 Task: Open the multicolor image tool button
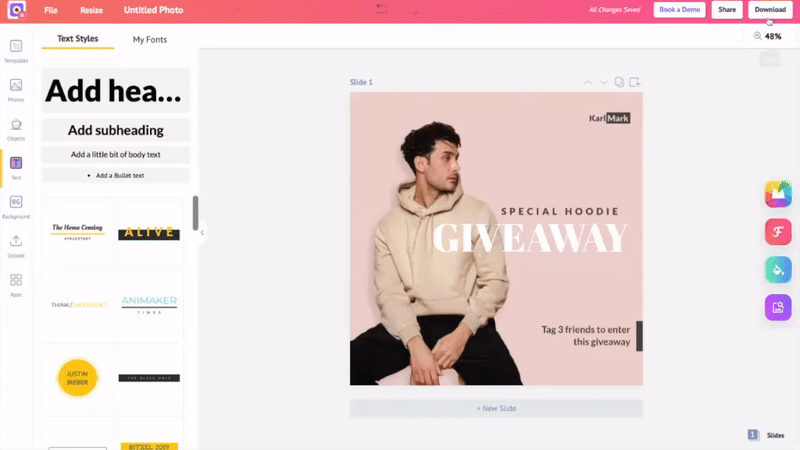pyautogui.click(x=778, y=194)
